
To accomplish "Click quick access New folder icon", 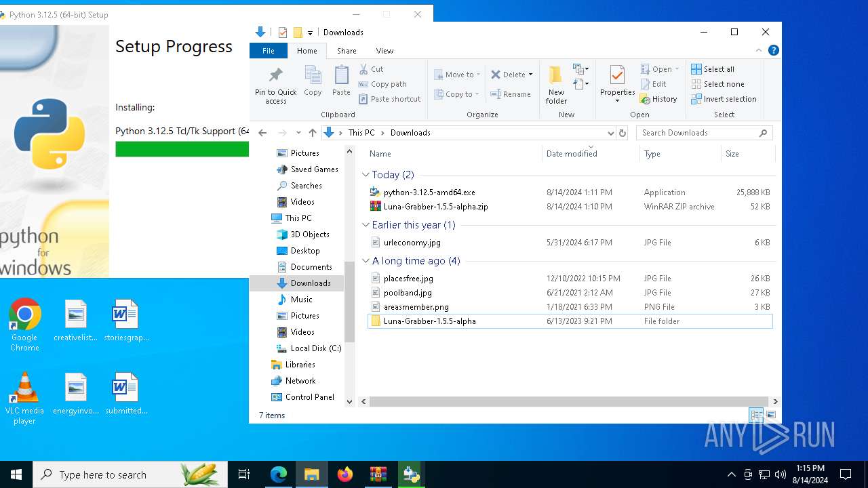I will tap(297, 33).
